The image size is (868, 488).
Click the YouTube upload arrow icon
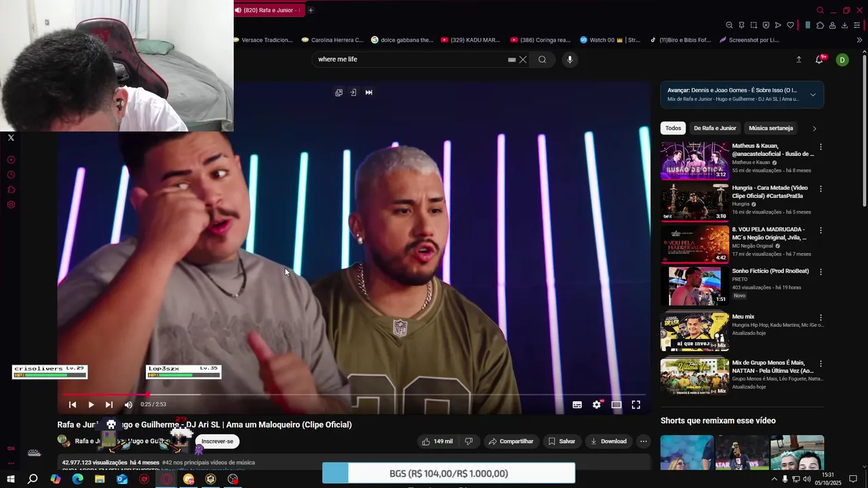pyautogui.click(x=799, y=60)
